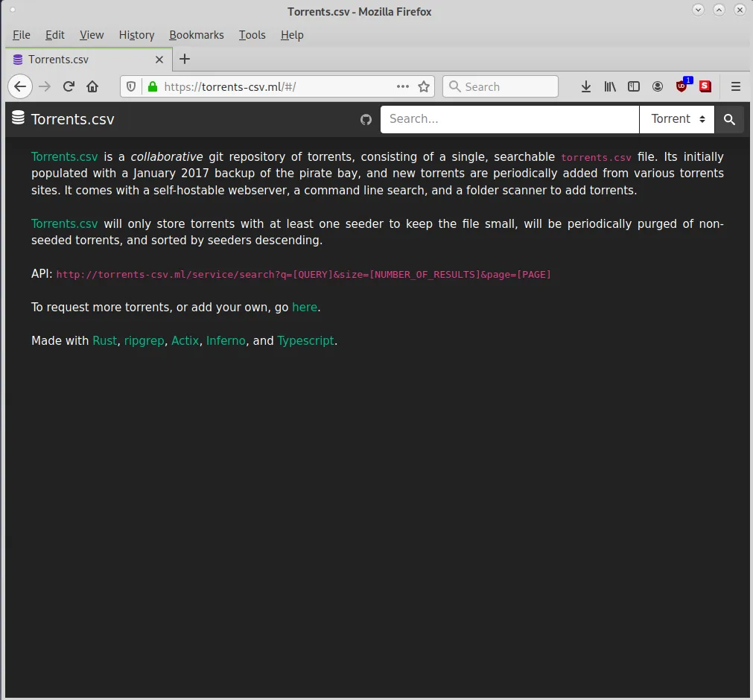Viewport: 753px width, 700px height.
Task: Open the Firefox hamburger menu
Action: point(736,86)
